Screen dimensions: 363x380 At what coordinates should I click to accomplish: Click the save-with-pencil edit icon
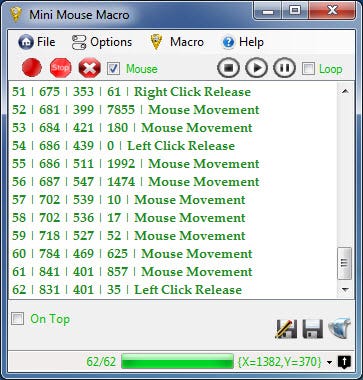click(x=286, y=329)
